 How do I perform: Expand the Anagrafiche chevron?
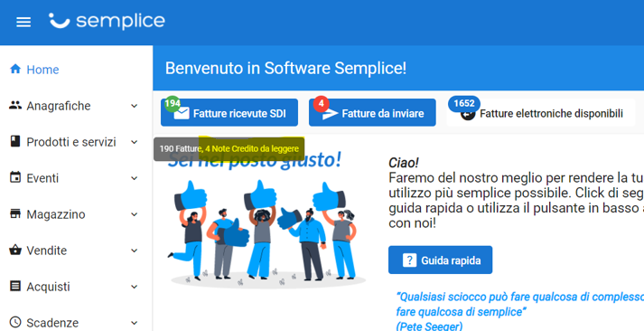pyautogui.click(x=135, y=106)
